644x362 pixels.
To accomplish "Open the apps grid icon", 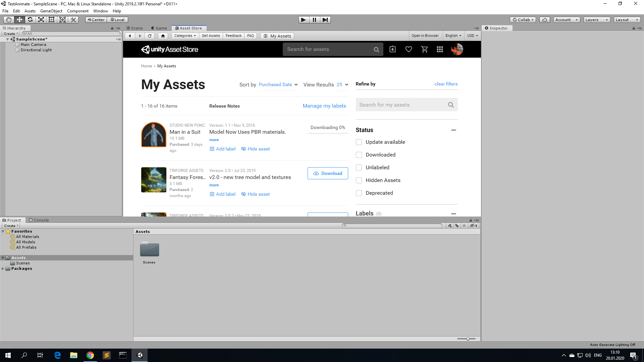I will pyautogui.click(x=440, y=50).
